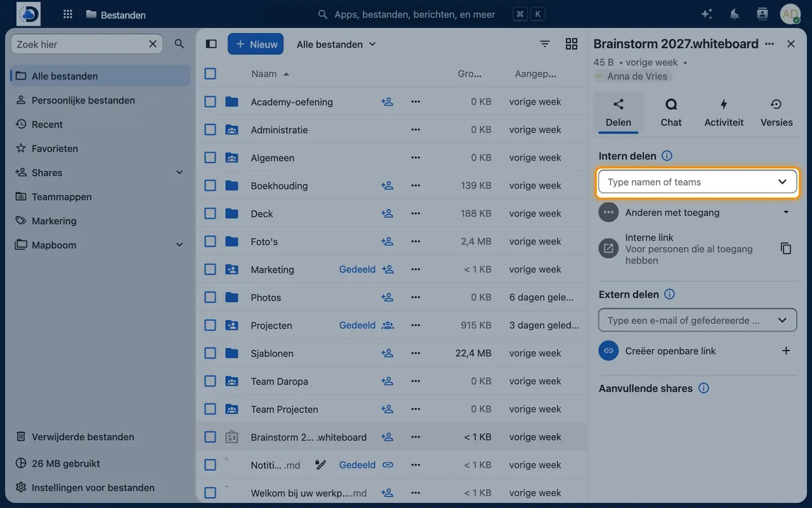This screenshot has width=812, height=508.
Task: Select the Algemeen checkbox
Action: (211, 157)
